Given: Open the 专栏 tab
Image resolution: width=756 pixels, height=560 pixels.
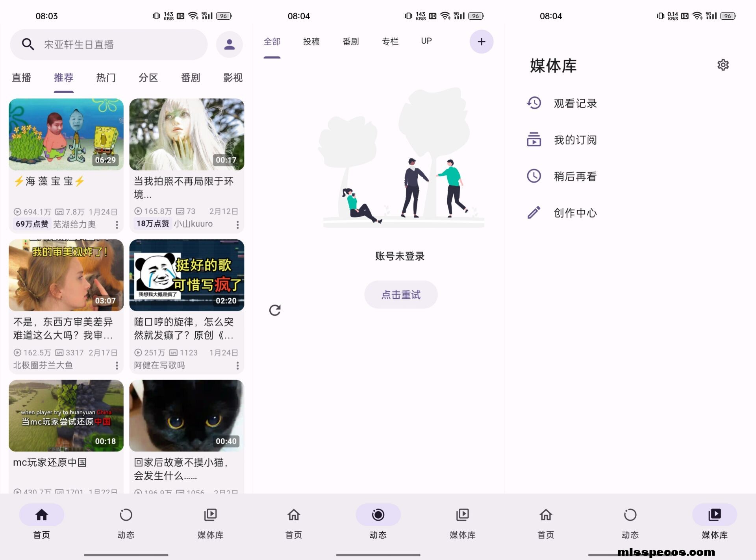Looking at the screenshot, I should (390, 41).
